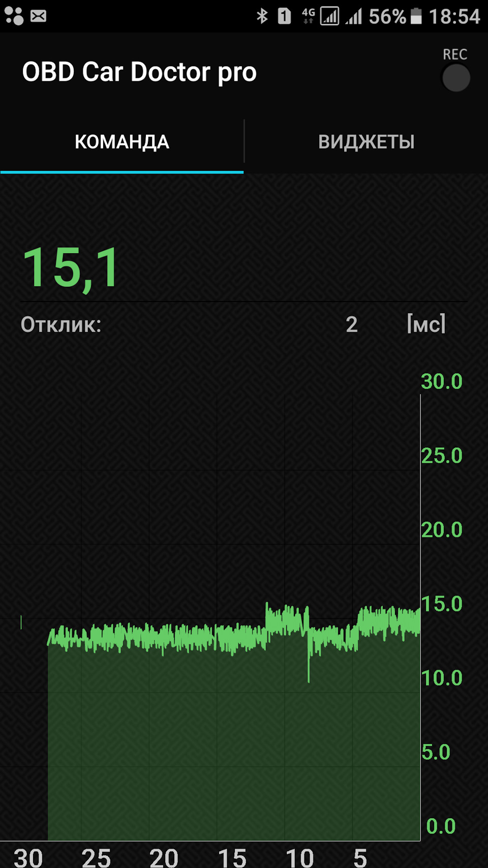Tap the 5 x-axis time label
Viewport: 488px width, 868px height.
click(x=360, y=858)
